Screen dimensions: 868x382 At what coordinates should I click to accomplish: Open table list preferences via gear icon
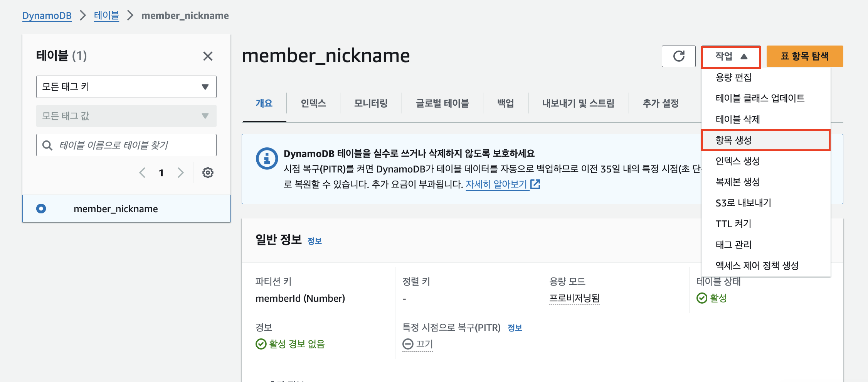click(x=208, y=172)
